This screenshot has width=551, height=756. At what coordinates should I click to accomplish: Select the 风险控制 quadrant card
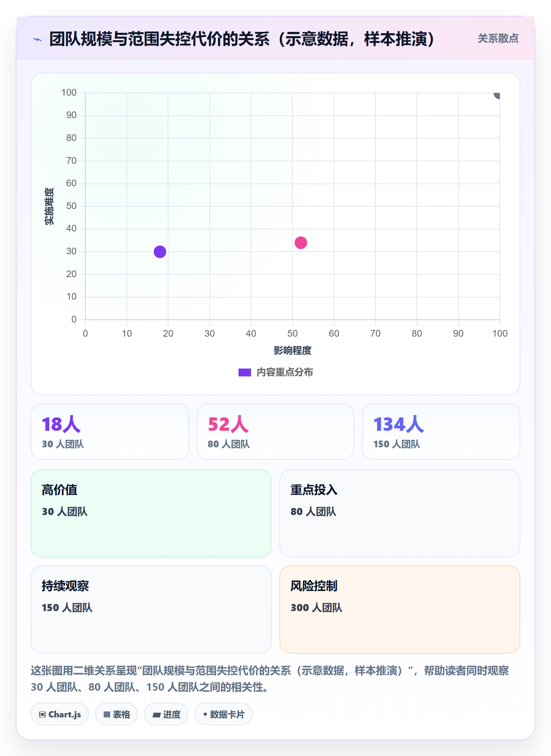(x=400, y=610)
